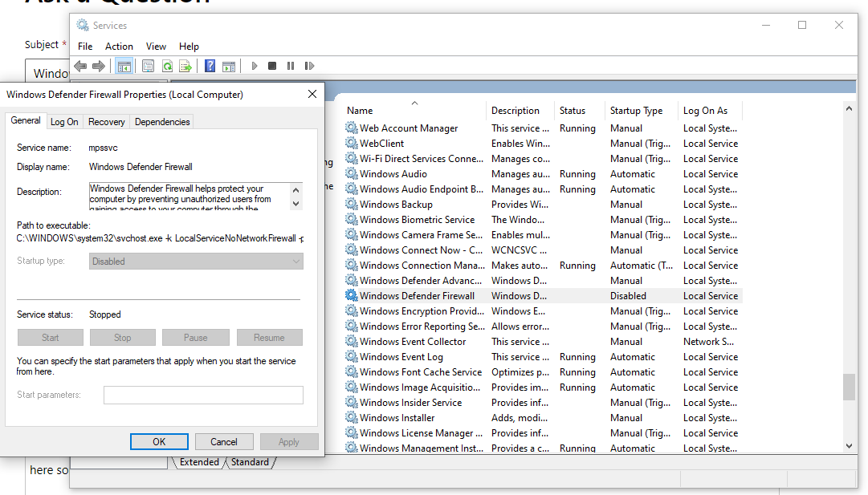This screenshot has height=495, width=868.
Task: Click the gear icon of Windows Defender Firewall row
Action: click(351, 295)
